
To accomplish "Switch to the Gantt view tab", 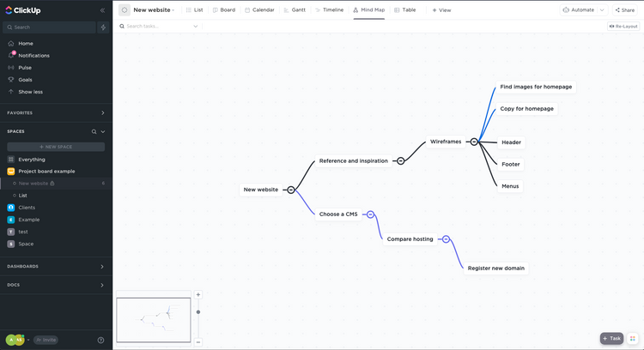I will pos(295,9).
